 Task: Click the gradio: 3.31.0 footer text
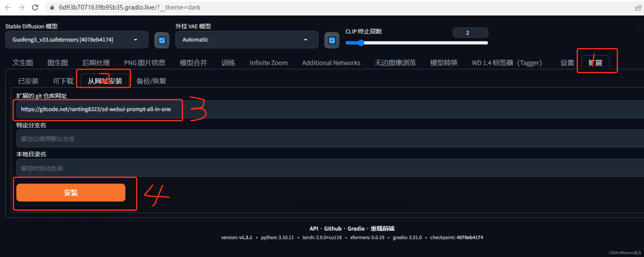407,237
